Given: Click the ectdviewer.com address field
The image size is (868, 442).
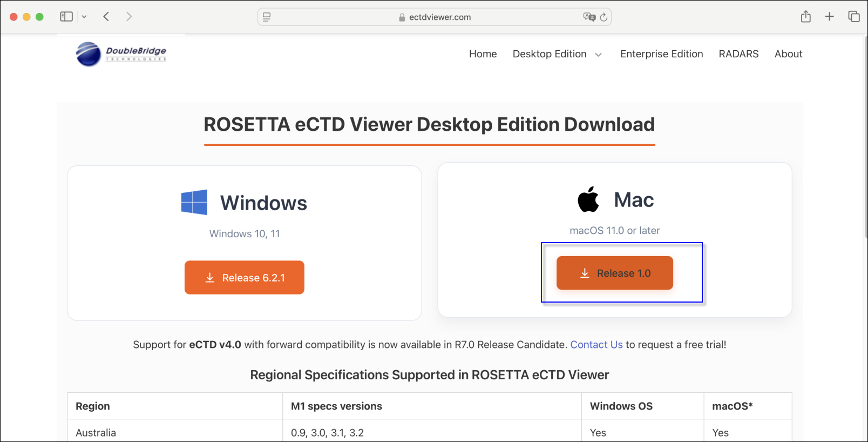Looking at the screenshot, I should point(439,17).
